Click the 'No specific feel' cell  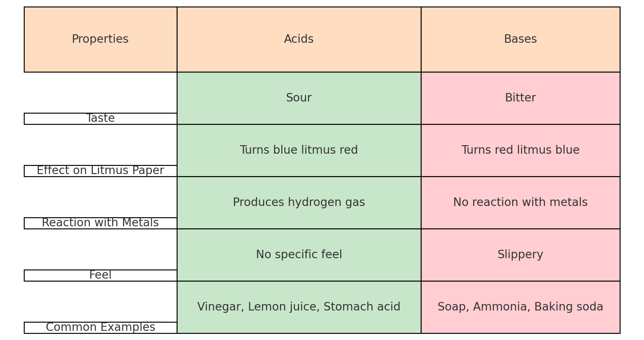pos(299,255)
